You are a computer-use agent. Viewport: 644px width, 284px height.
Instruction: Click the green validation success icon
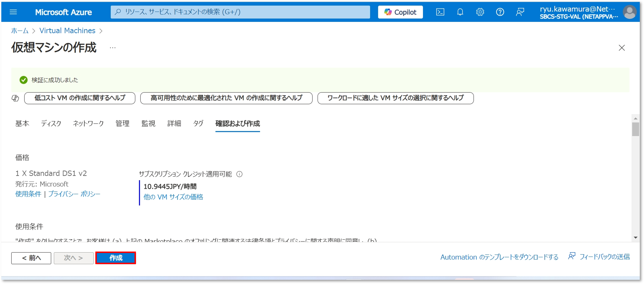tap(24, 80)
